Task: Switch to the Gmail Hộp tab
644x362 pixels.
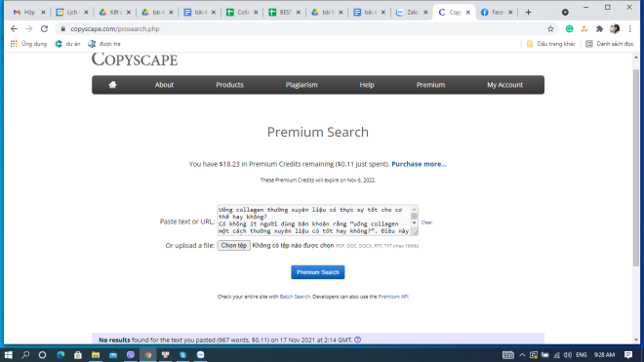Action: coord(28,13)
